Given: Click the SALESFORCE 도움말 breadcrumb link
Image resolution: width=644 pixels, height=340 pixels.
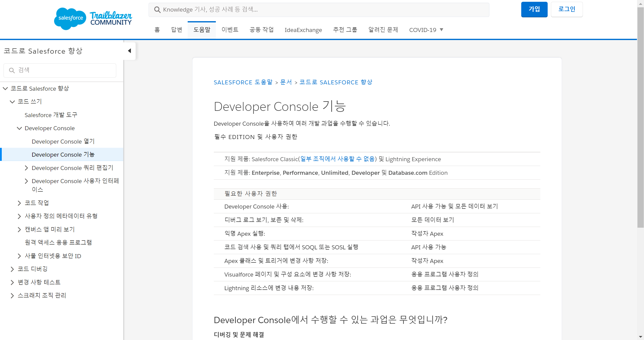Looking at the screenshot, I should [243, 82].
